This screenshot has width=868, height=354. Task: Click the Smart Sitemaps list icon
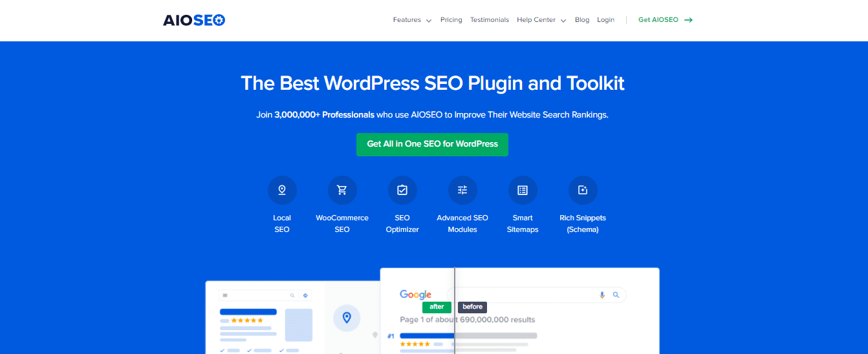point(523,190)
